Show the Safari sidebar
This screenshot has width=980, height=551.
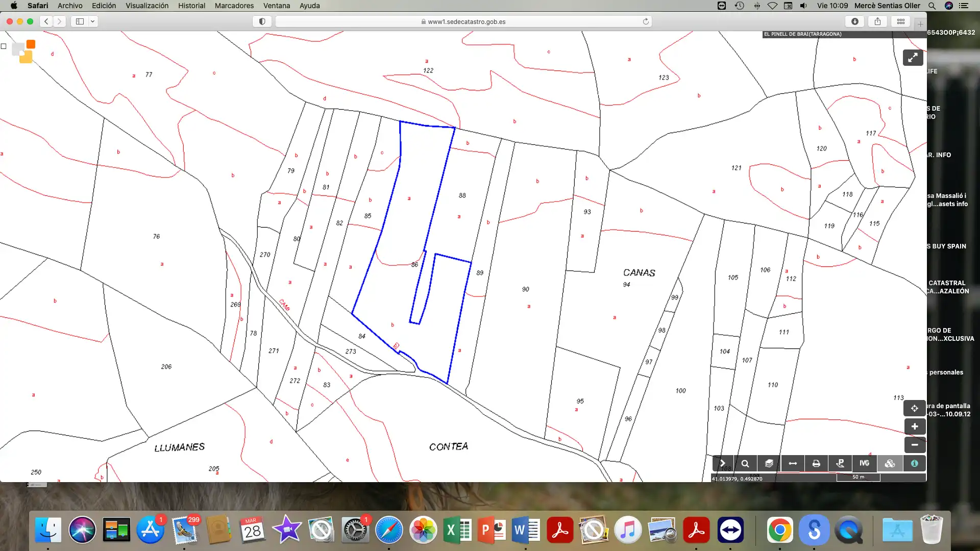tap(80, 21)
